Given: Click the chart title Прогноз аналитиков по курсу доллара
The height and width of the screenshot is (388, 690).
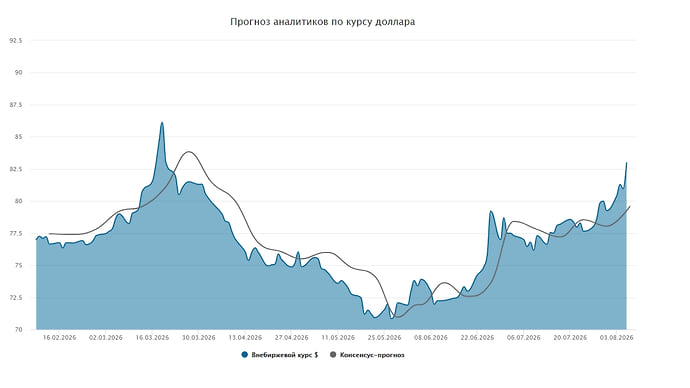Looking at the screenshot, I should point(323,22).
